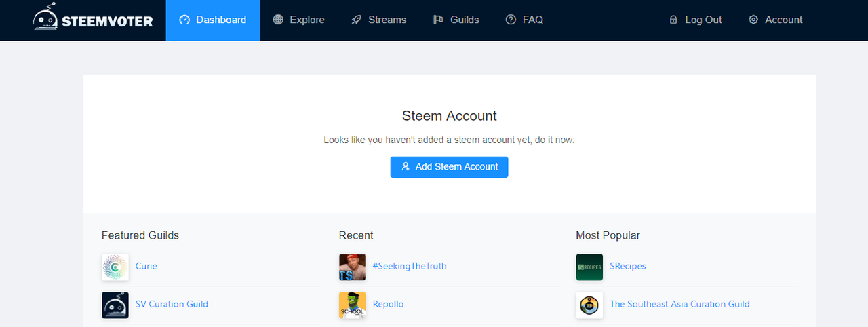
Task: Click the Guilds flag icon
Action: pyautogui.click(x=438, y=20)
